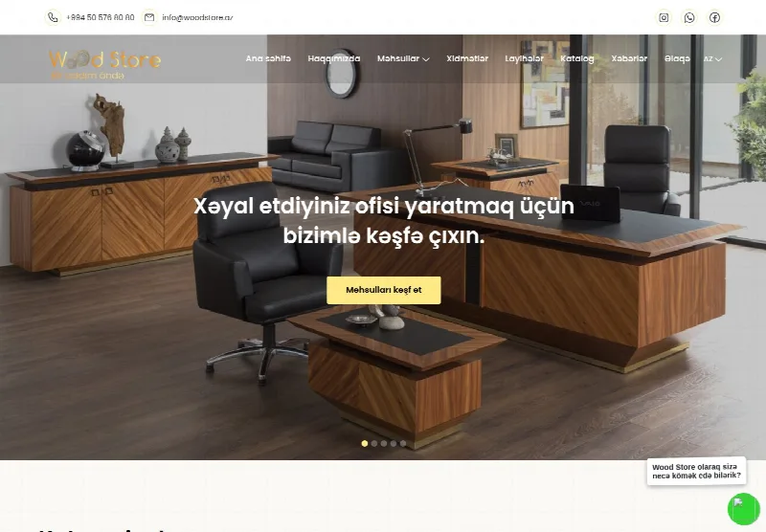Screen dimensions: 766x532
Task: Click the Wood Store logo
Action: coord(104,64)
